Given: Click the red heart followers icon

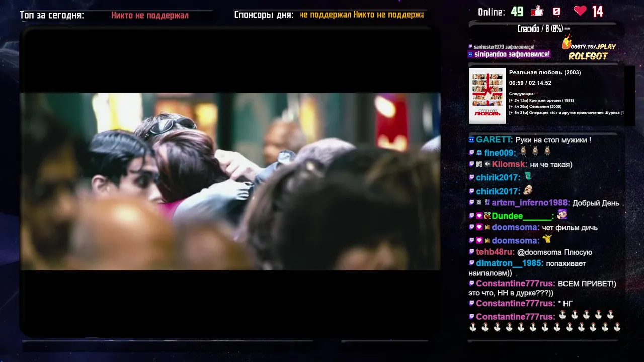Looking at the screenshot, I should pyautogui.click(x=580, y=11).
